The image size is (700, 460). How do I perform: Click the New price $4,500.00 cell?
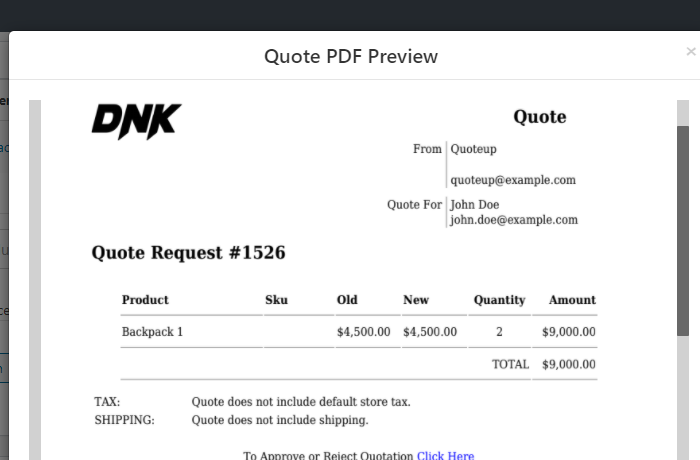point(430,332)
